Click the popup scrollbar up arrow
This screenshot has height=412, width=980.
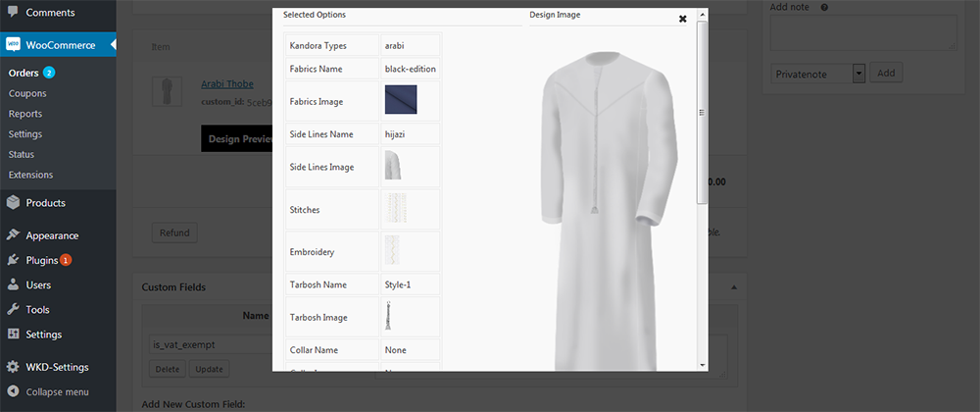(702, 15)
